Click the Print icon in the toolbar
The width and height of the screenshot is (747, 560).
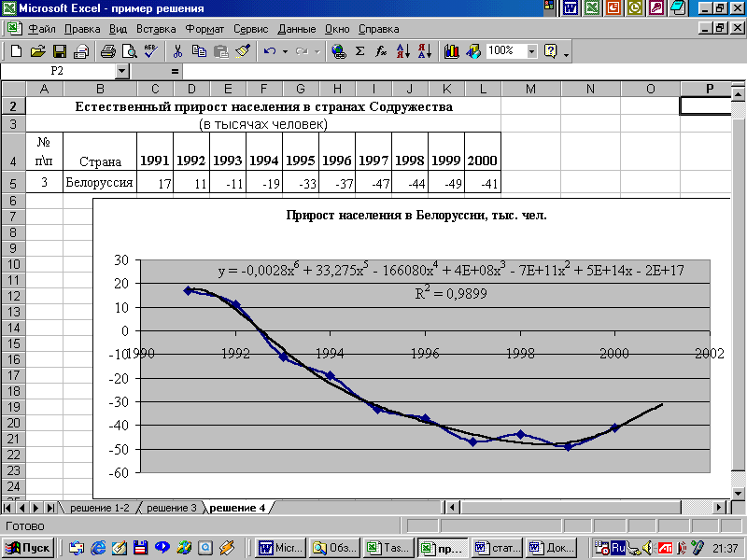107,51
